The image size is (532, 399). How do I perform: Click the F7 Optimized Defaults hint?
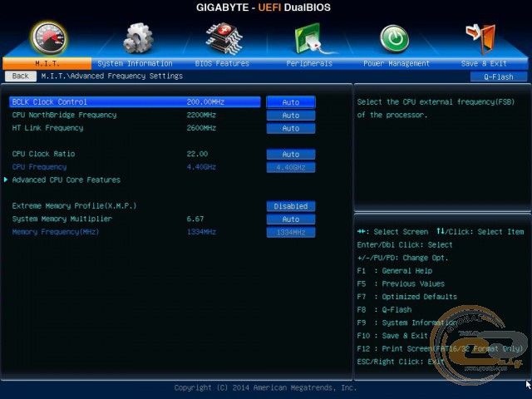407,297
